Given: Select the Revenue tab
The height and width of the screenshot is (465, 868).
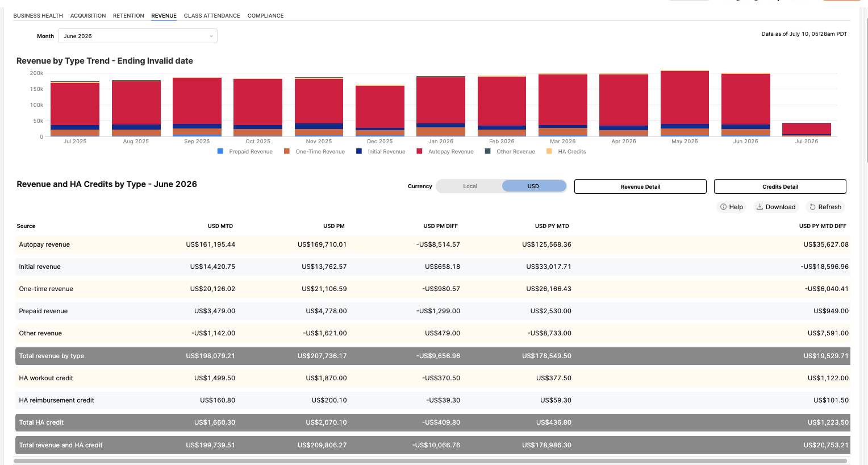Looking at the screenshot, I should click(x=164, y=16).
